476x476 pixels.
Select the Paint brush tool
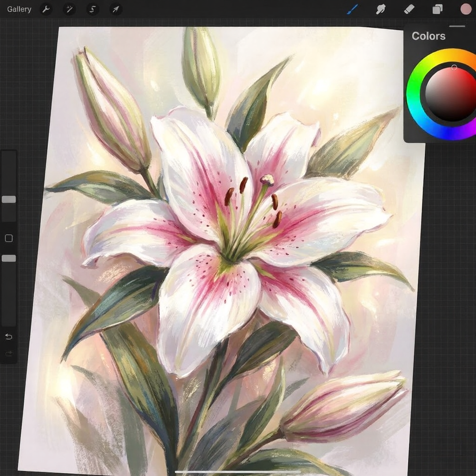352,9
